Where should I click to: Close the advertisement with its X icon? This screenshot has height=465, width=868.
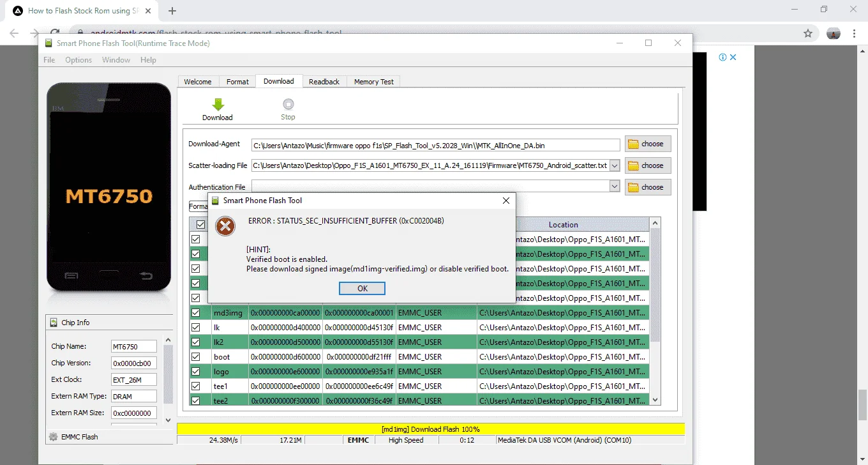pyautogui.click(x=733, y=57)
